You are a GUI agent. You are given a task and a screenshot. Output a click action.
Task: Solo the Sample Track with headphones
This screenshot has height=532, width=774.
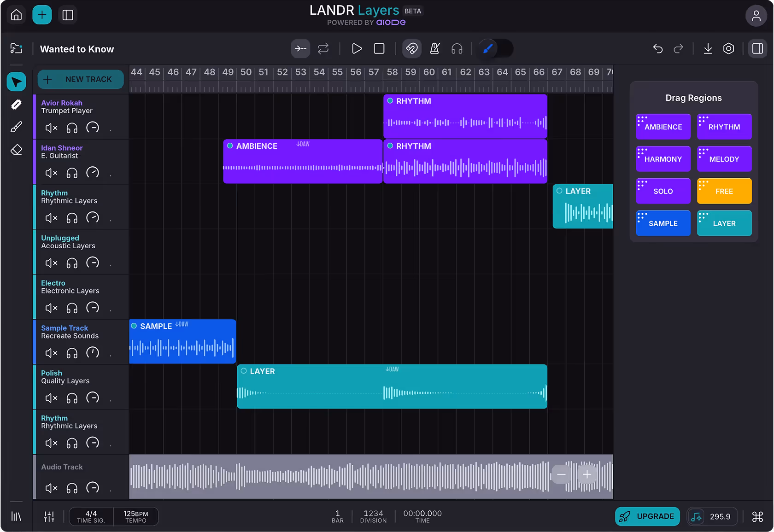pyautogui.click(x=72, y=353)
